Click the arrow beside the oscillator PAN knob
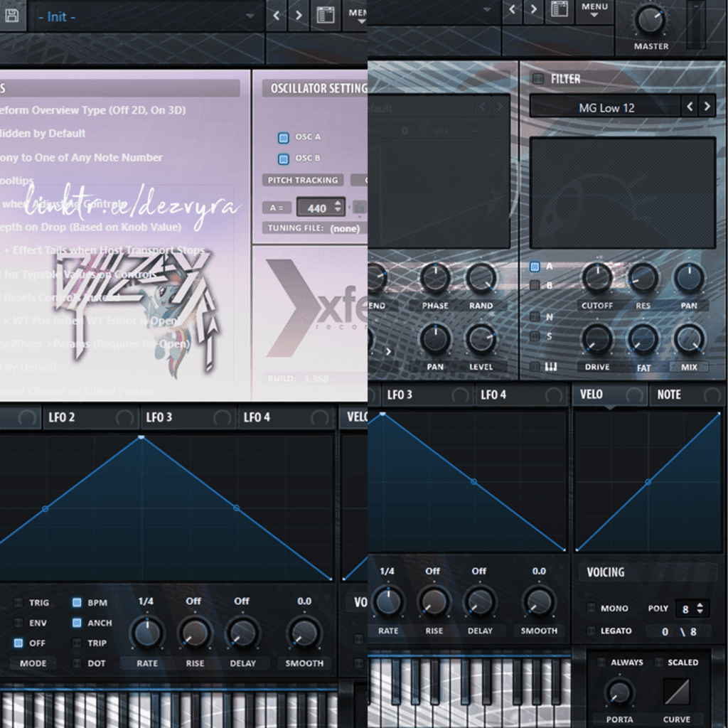728x728 pixels. coord(388,350)
